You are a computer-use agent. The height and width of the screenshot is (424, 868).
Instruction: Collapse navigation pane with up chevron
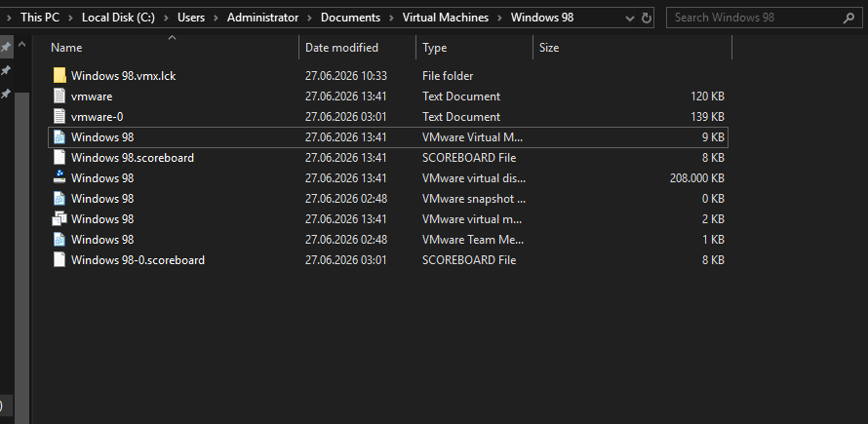[x=22, y=44]
